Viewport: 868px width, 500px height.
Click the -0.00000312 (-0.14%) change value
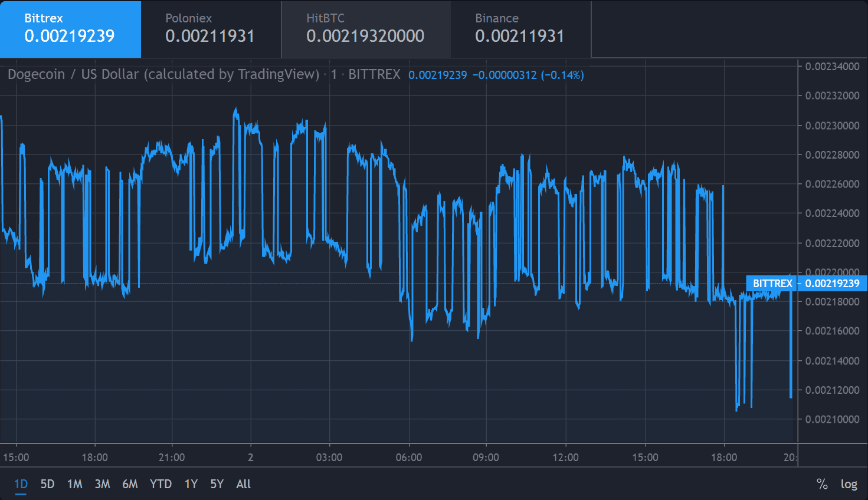528,75
